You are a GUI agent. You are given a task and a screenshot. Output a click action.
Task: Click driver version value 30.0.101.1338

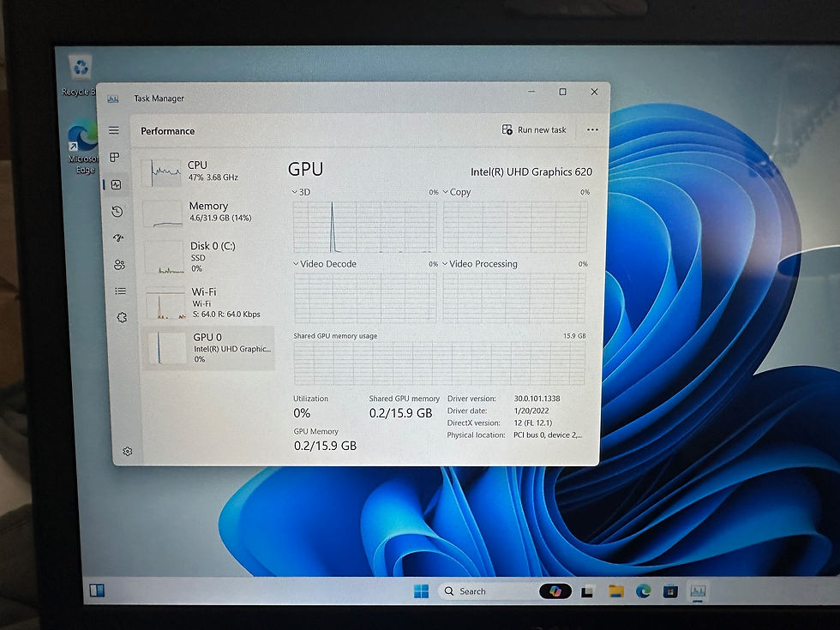coord(537,399)
